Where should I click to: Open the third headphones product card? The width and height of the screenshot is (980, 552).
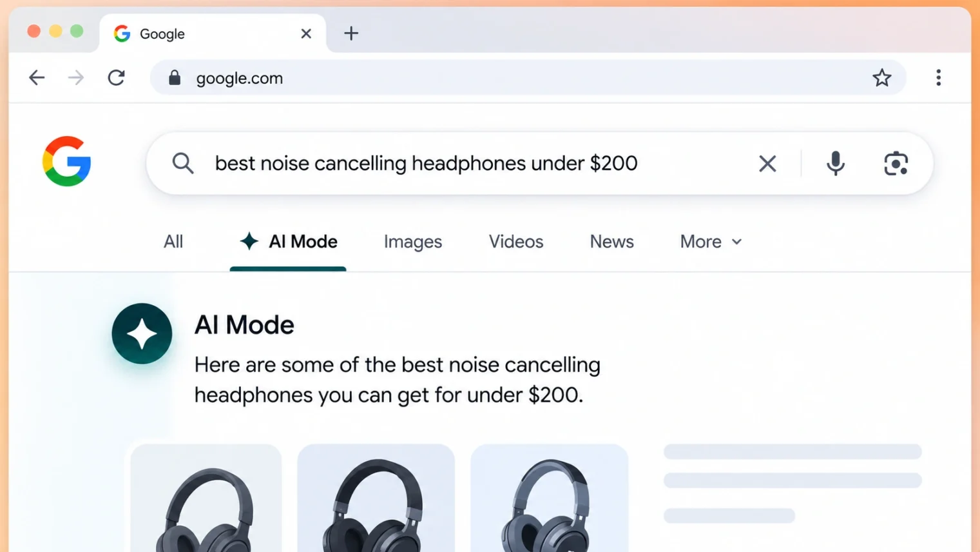(550, 498)
